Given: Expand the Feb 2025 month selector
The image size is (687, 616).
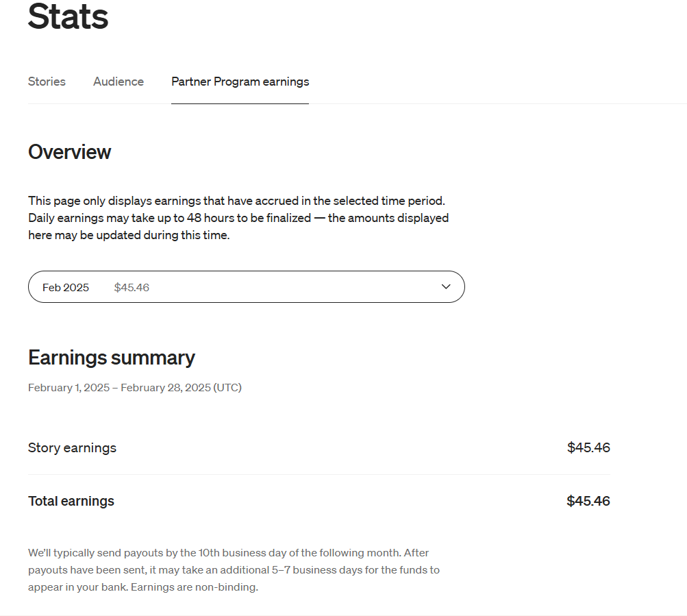Looking at the screenshot, I should point(246,286).
